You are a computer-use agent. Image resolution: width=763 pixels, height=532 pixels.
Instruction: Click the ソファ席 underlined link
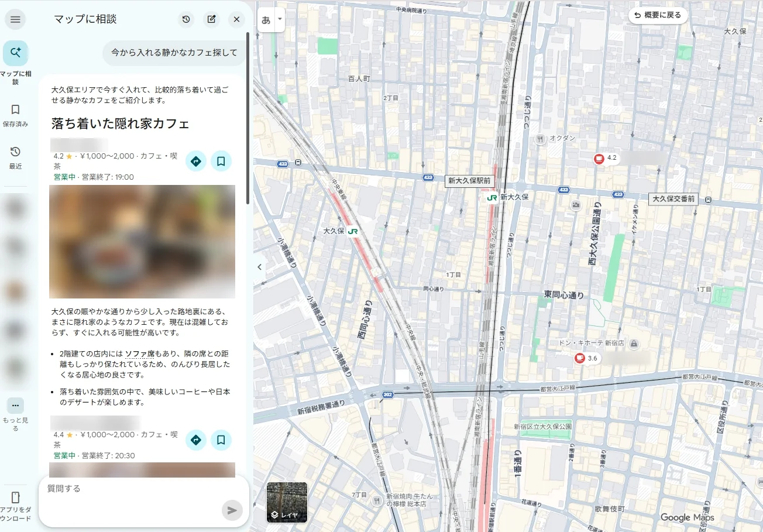(x=140, y=353)
